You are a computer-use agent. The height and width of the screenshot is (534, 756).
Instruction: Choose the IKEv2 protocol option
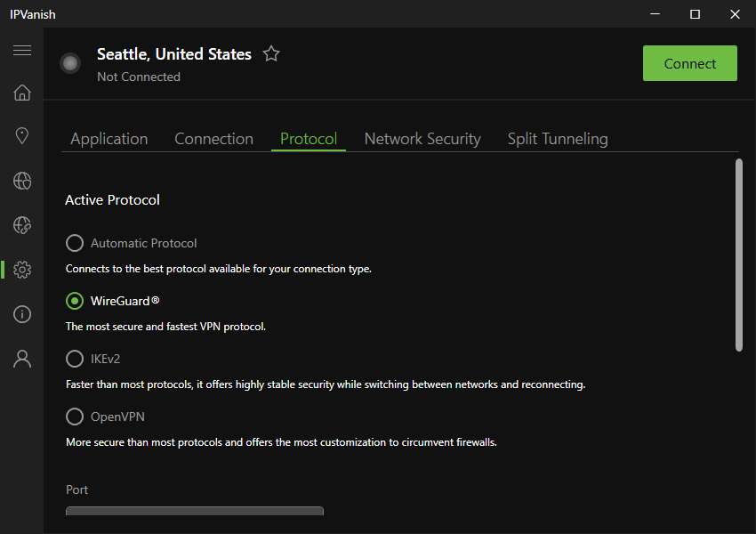pyautogui.click(x=75, y=359)
